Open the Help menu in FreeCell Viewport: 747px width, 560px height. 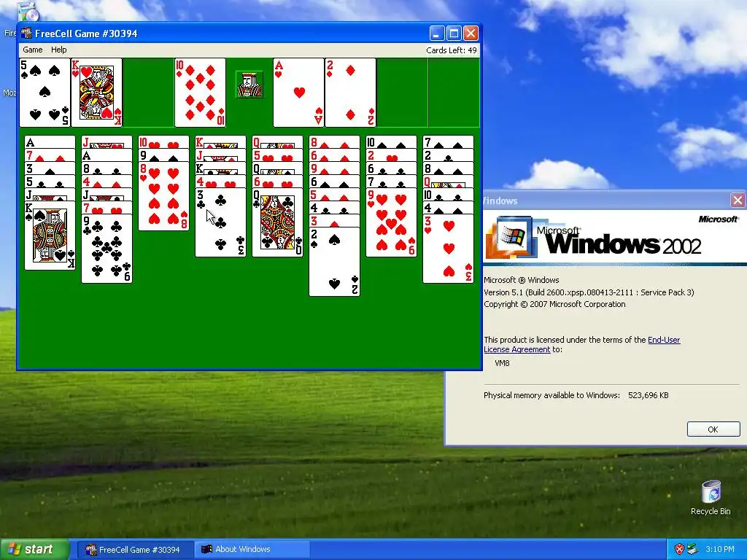pyautogui.click(x=58, y=50)
